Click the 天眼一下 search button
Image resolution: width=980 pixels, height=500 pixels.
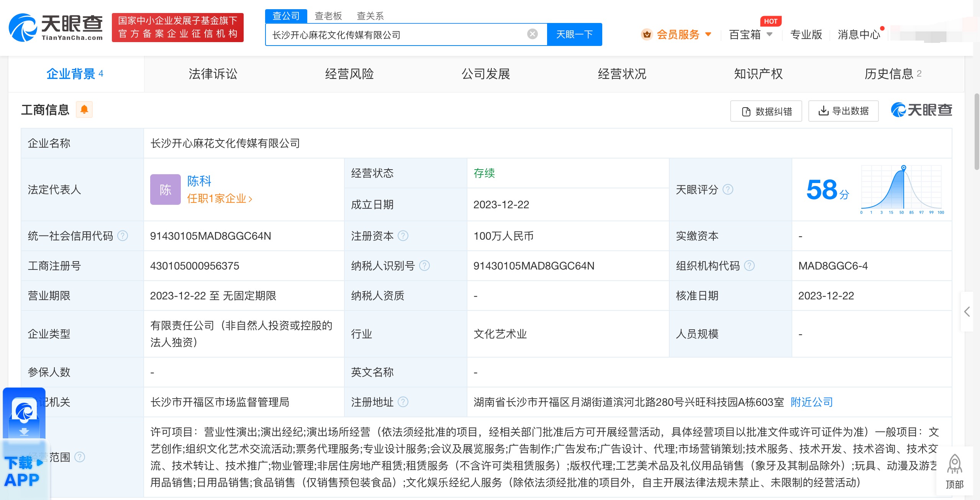coord(574,34)
